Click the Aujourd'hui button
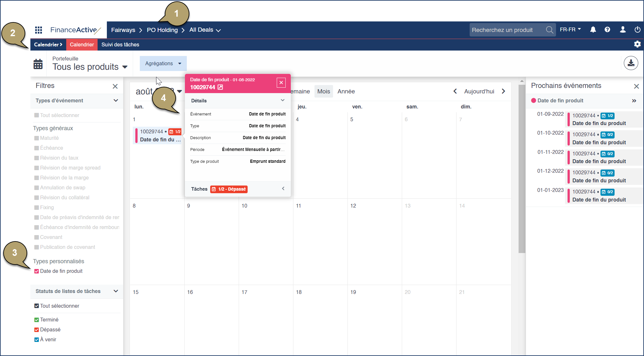Image resolution: width=644 pixels, height=356 pixels. click(x=479, y=91)
